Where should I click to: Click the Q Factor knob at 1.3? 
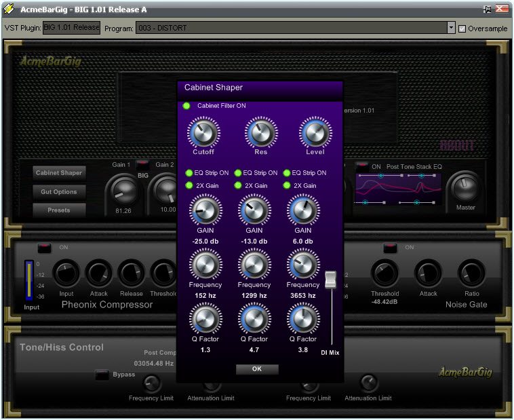pyautogui.click(x=205, y=319)
